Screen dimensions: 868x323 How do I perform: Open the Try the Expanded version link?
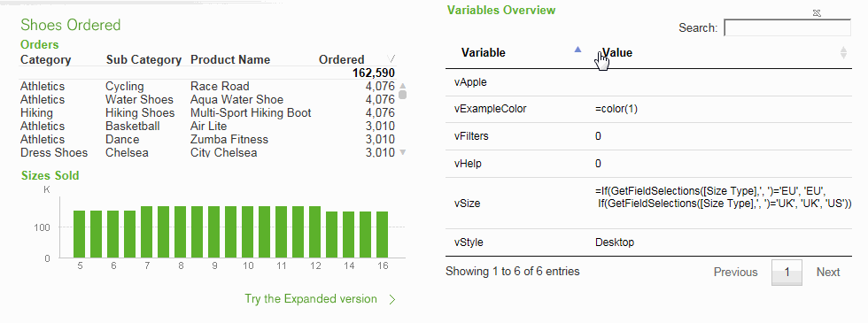pyautogui.click(x=311, y=299)
